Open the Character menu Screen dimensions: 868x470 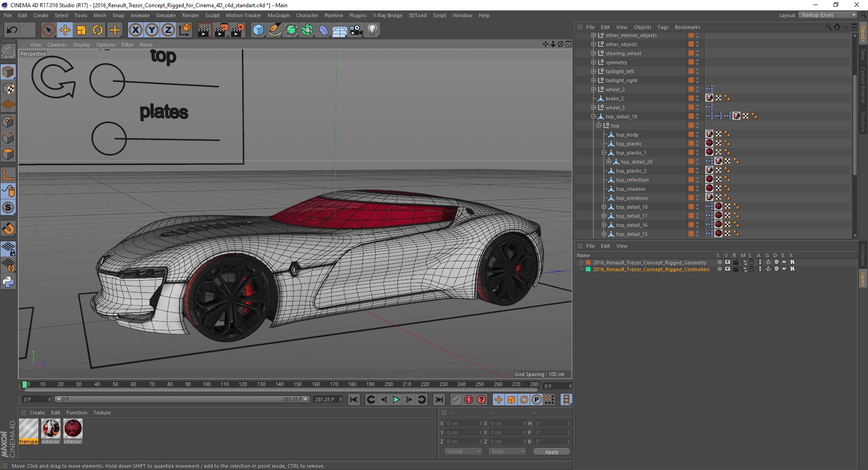(307, 15)
